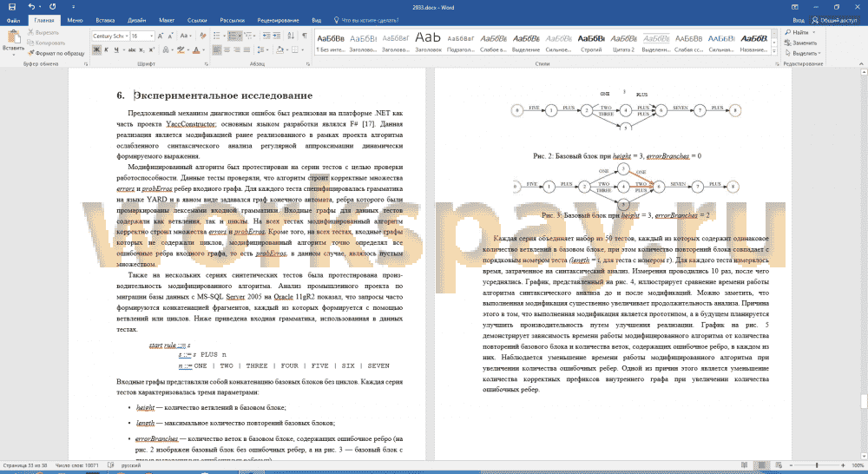868x474 pixels.
Task: Decrease paragraph indent
Action: (266, 36)
